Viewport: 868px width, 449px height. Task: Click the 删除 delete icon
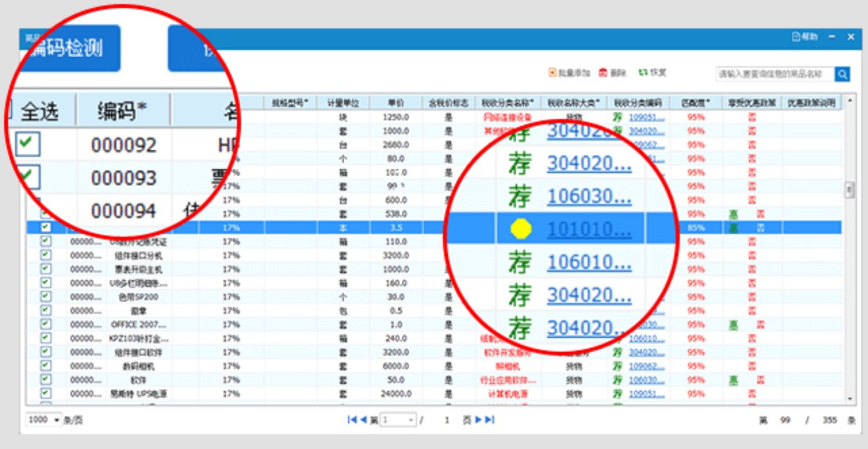[x=604, y=73]
